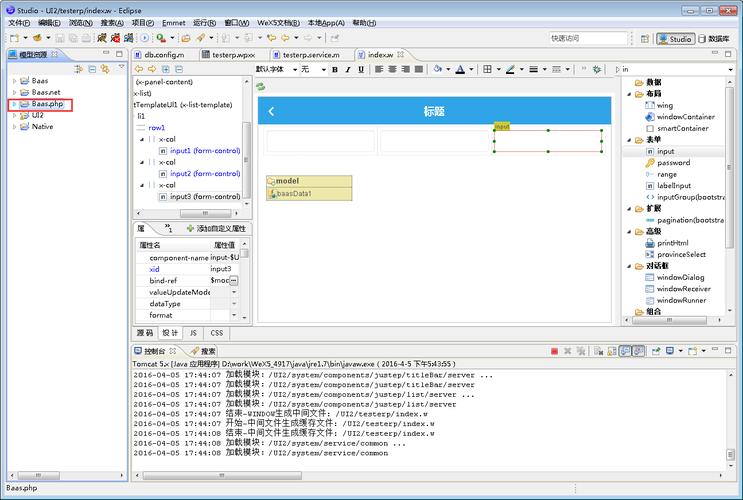Click the green refresh icon above the design canvas
Viewport: 743px width, 500px height.
point(261,86)
